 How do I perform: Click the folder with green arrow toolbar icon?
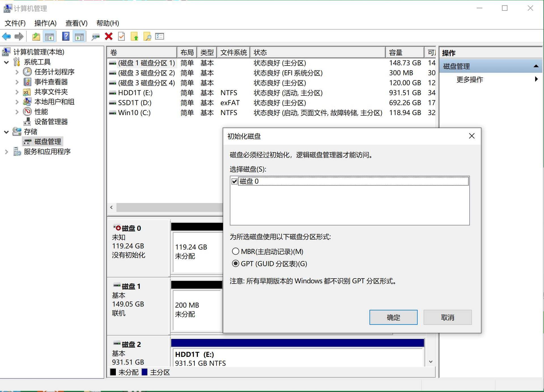[135, 36]
